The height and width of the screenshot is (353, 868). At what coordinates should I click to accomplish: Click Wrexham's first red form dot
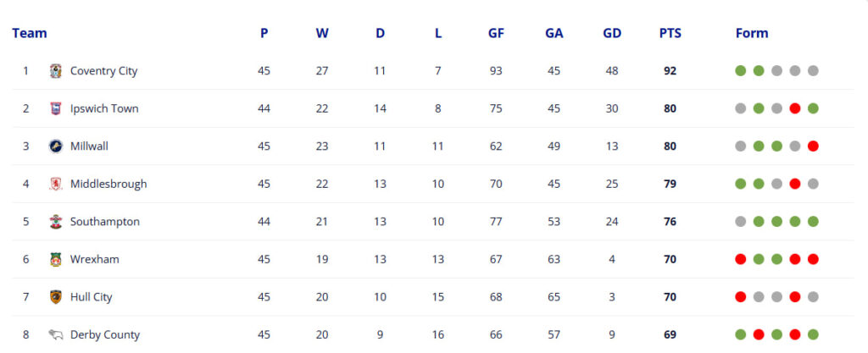(x=740, y=259)
